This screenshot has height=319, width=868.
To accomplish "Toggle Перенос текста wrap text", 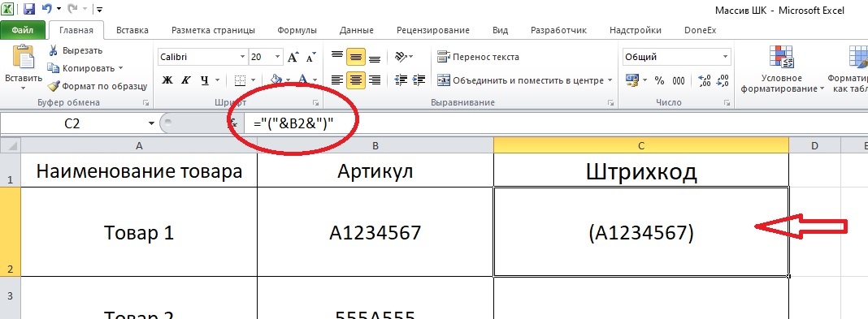I will click(478, 56).
